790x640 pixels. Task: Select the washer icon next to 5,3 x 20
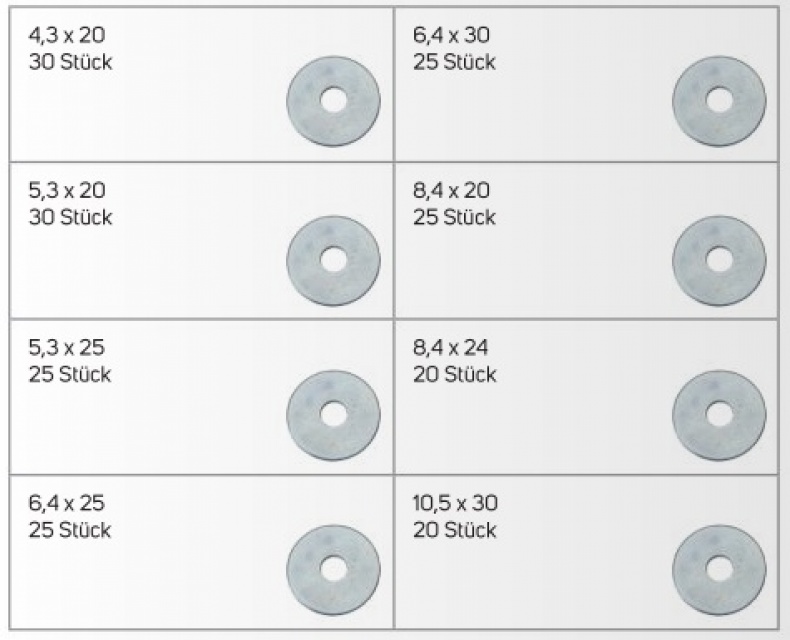[x=333, y=261]
